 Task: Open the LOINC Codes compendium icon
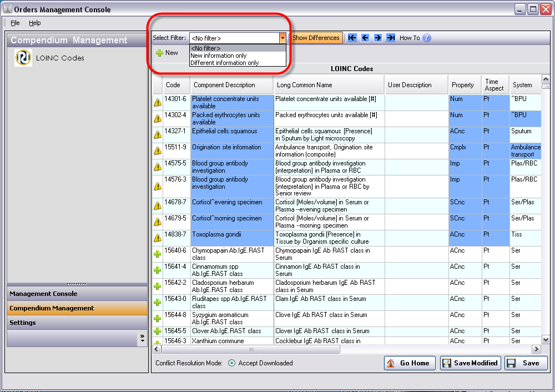point(23,58)
